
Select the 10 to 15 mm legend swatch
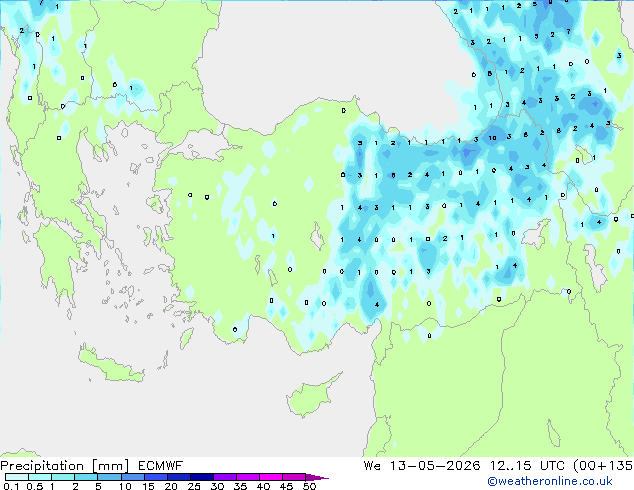coord(133,477)
